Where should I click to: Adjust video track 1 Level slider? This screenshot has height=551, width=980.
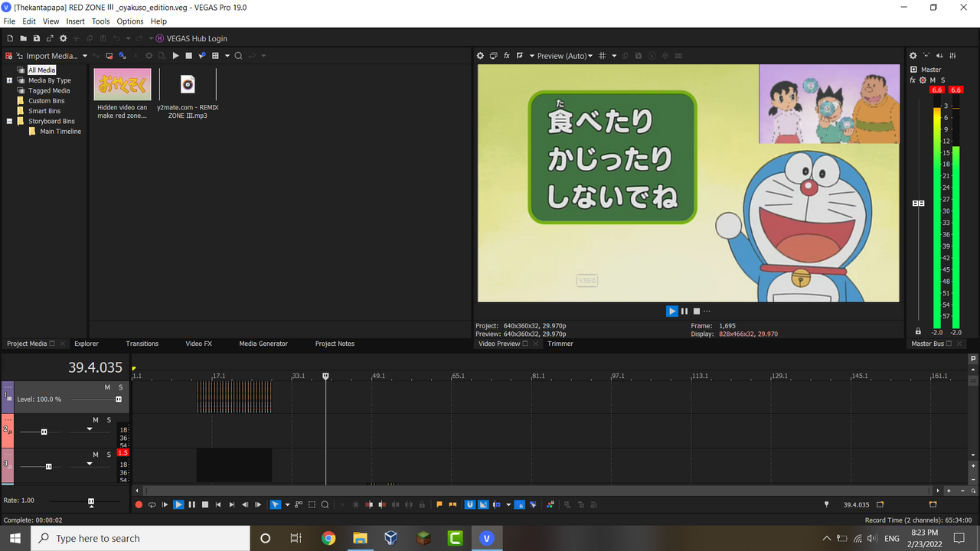(x=119, y=399)
